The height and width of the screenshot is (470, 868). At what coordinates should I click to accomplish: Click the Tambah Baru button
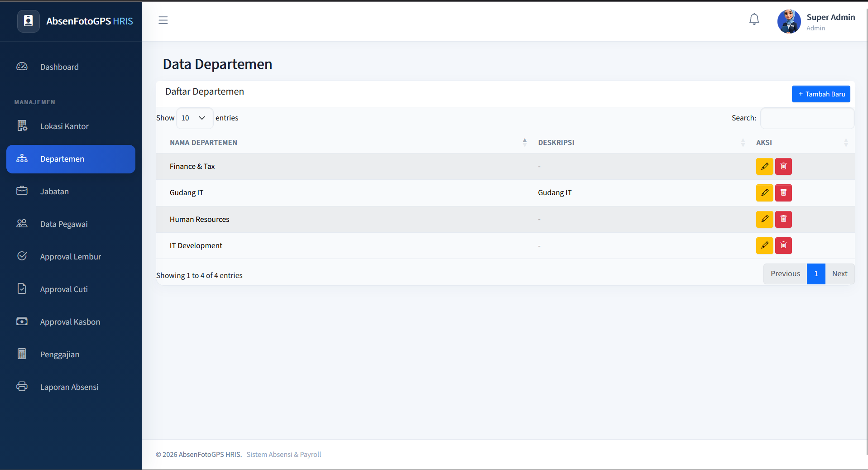click(821, 94)
